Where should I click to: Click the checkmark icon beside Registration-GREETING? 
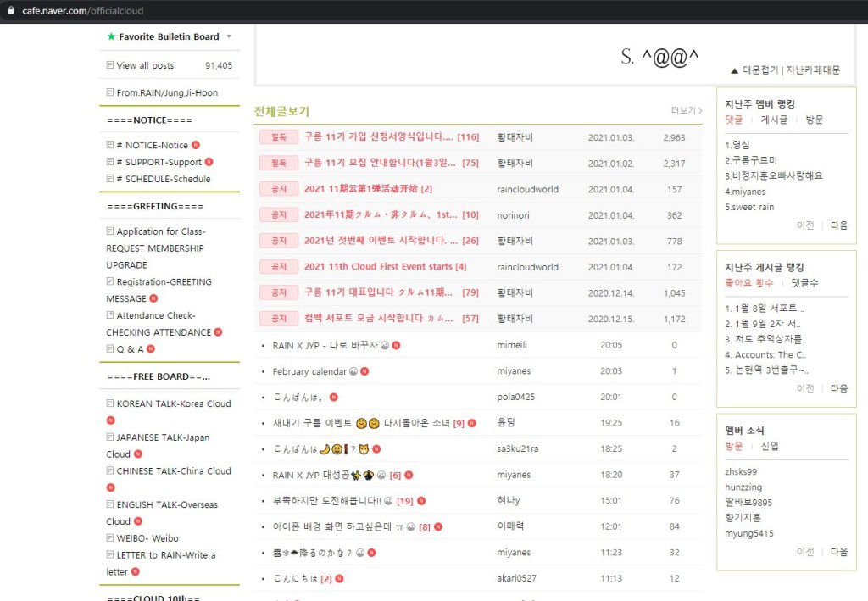(x=110, y=281)
